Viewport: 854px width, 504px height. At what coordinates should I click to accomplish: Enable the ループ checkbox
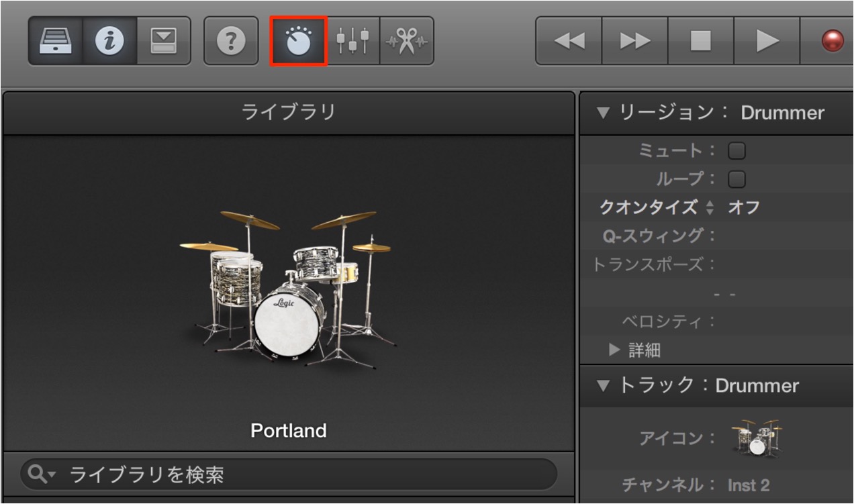tap(737, 179)
